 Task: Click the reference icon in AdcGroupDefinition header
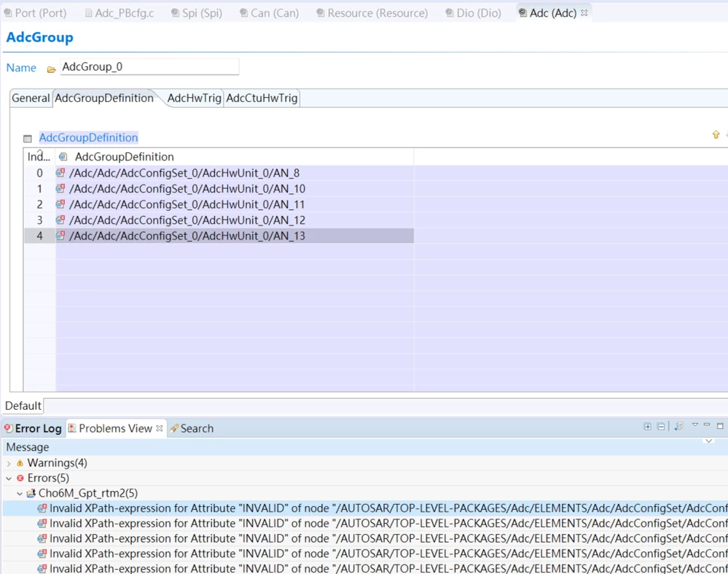point(63,157)
